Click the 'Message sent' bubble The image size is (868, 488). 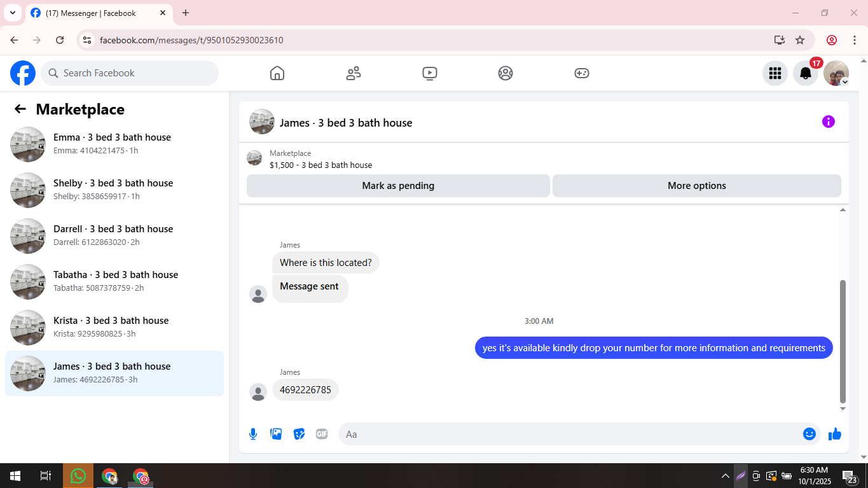[310, 288]
